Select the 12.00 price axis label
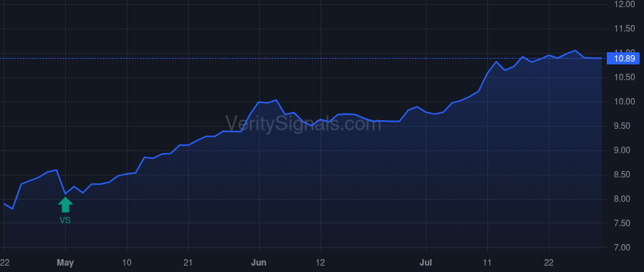644x272 pixels. click(x=624, y=4)
